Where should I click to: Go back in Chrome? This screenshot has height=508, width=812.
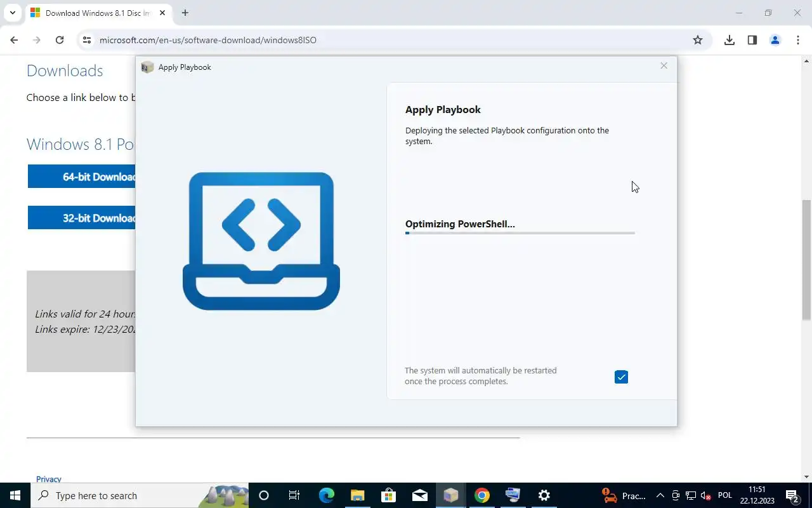pos(14,40)
